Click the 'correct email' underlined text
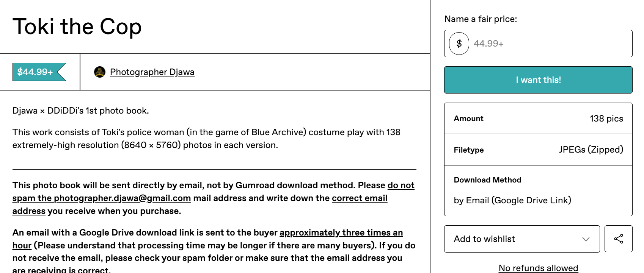This screenshot has height=273, width=644. coord(360,198)
